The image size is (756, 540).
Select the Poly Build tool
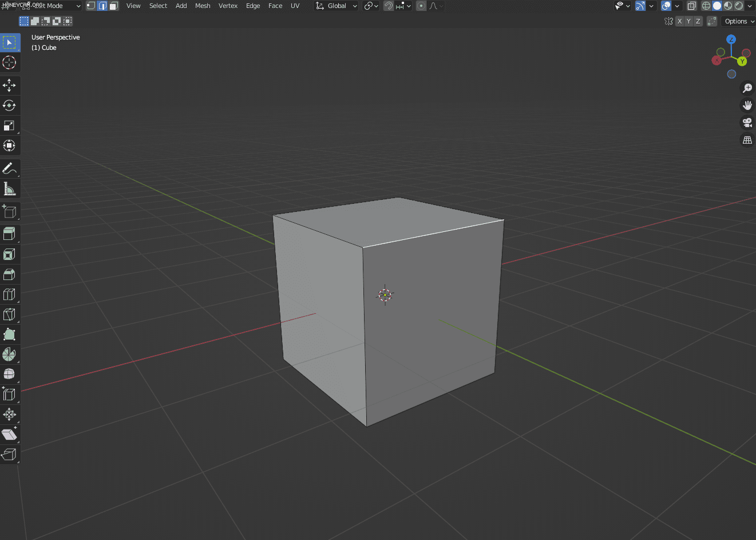tap(10, 334)
